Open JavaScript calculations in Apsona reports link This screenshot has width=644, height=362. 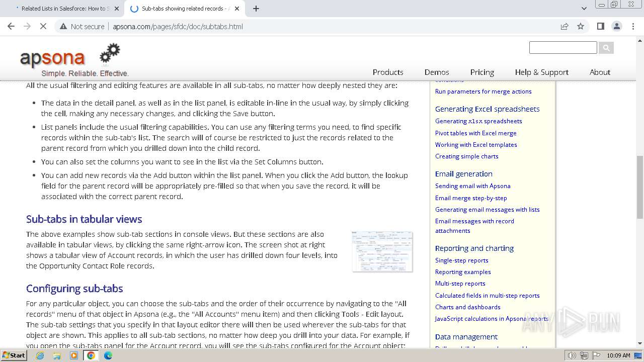492,319
